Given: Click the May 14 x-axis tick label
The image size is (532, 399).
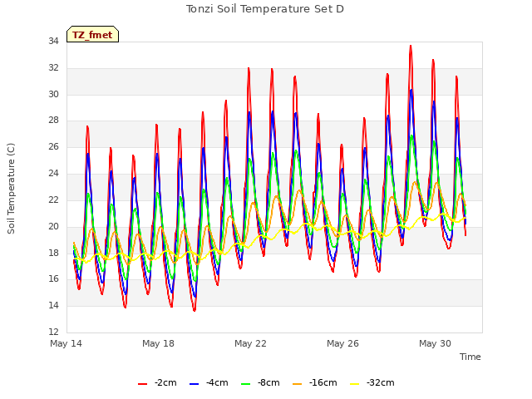Looking at the screenshot, I should (66, 343).
